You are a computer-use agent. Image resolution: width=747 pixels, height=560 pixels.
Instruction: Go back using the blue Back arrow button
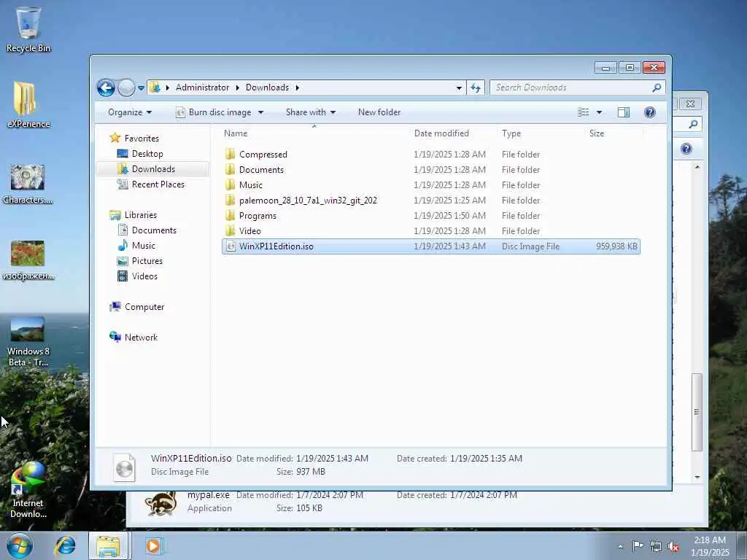pos(106,87)
